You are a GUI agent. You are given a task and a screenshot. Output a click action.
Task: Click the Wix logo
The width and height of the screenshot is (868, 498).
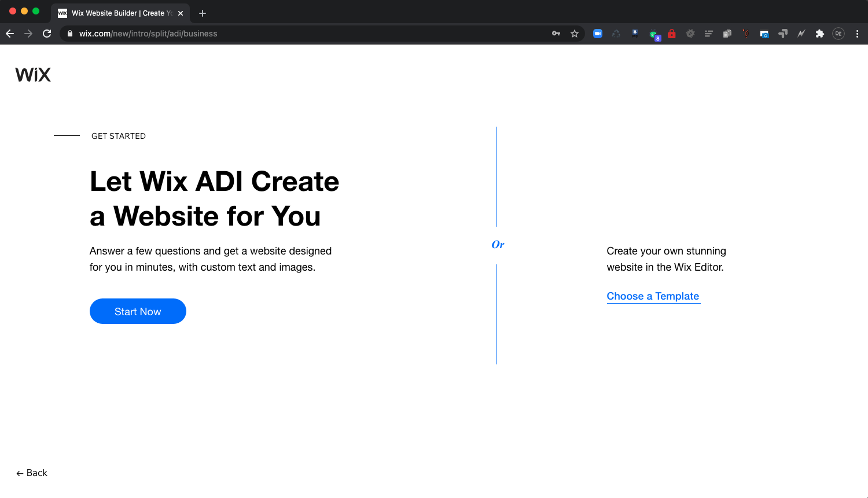click(33, 75)
